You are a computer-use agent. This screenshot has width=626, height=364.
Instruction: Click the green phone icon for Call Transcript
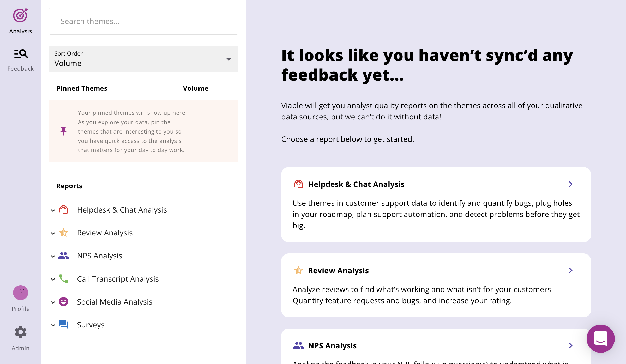point(63,279)
